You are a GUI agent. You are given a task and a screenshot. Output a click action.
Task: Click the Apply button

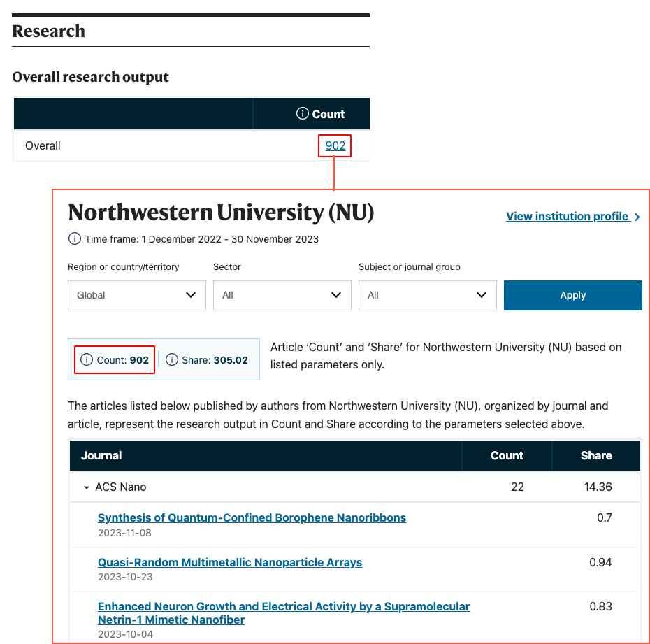click(572, 295)
